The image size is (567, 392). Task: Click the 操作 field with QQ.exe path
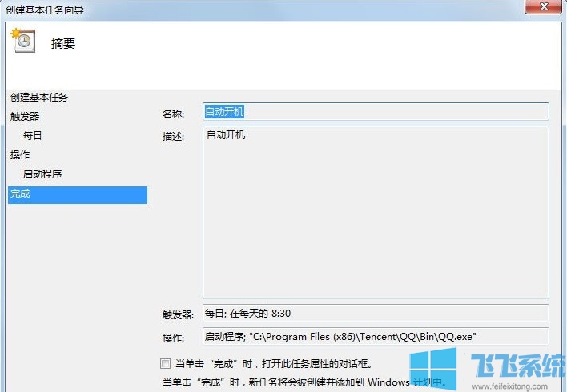(x=376, y=336)
